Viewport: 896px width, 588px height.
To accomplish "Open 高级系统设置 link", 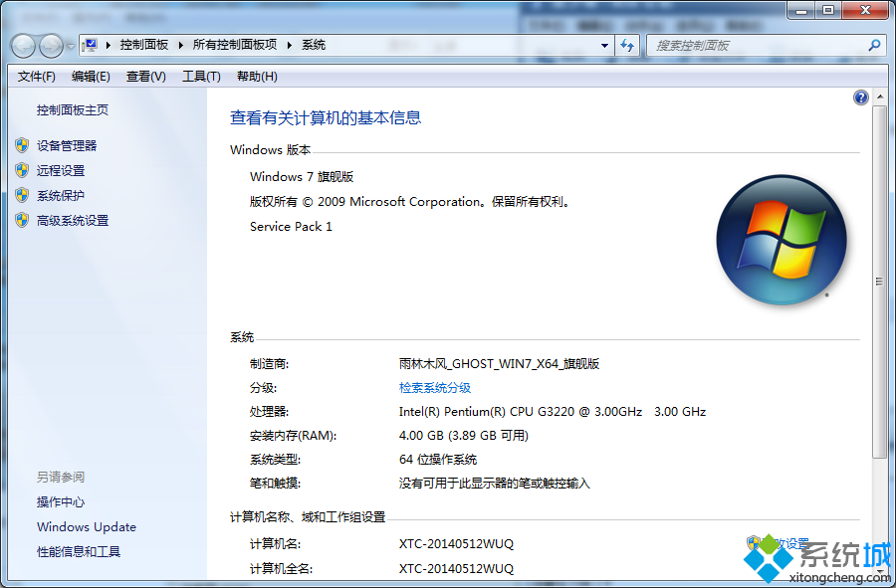I will pos(73,220).
